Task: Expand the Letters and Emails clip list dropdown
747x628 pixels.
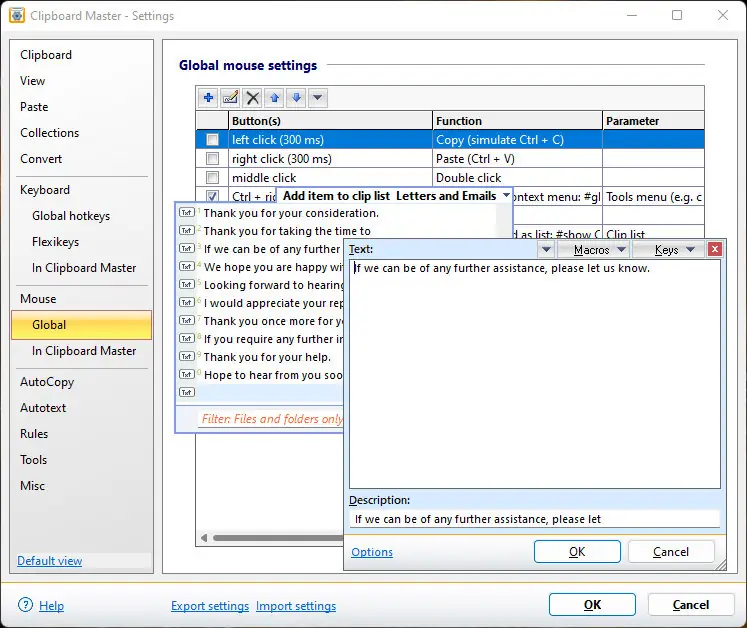Action: click(x=506, y=196)
